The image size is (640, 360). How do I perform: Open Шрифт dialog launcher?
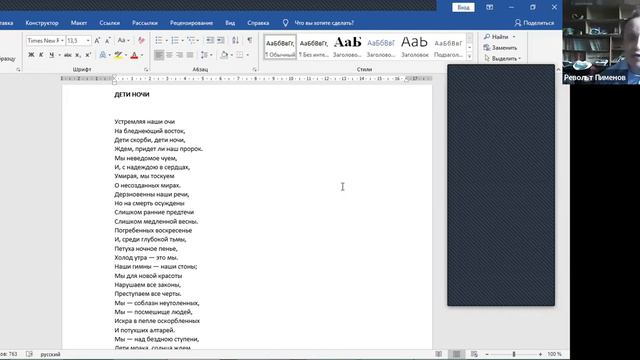pos(146,70)
